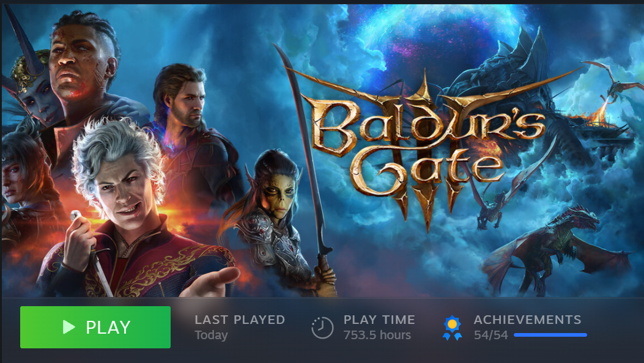Viewport: 644px width, 363px height.
Task: Select the PLAY TIME label
Action: (x=379, y=320)
